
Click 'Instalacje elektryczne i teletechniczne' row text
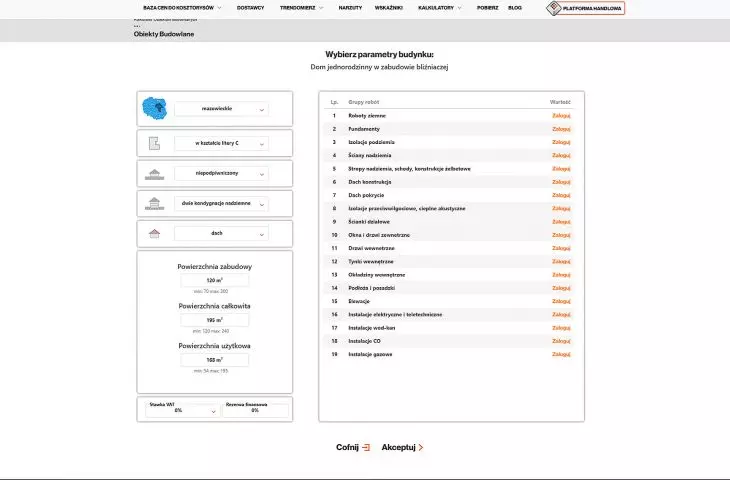click(x=395, y=315)
